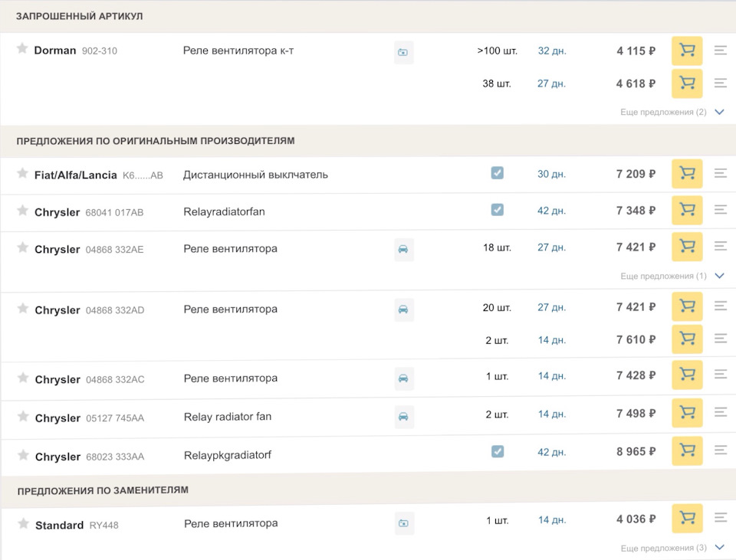
Task: Toggle checkmark on Chrysler 68041 017AB row
Action: point(497,210)
